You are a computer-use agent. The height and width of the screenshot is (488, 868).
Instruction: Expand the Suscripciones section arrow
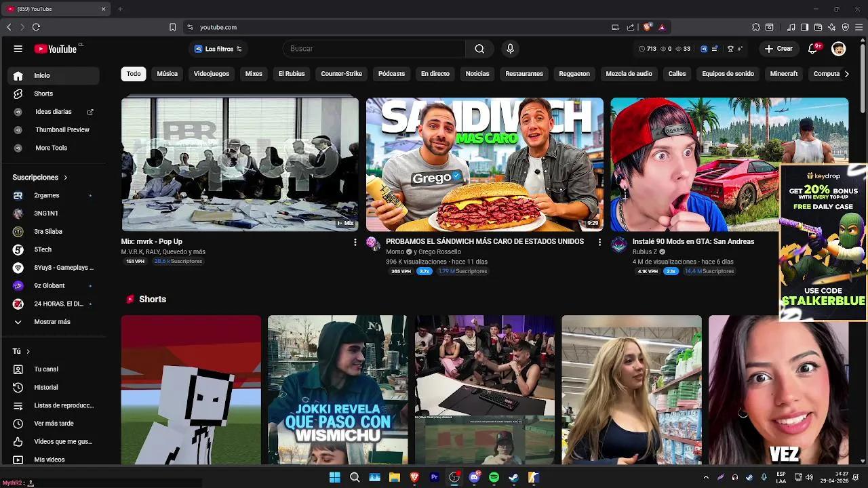click(66, 178)
